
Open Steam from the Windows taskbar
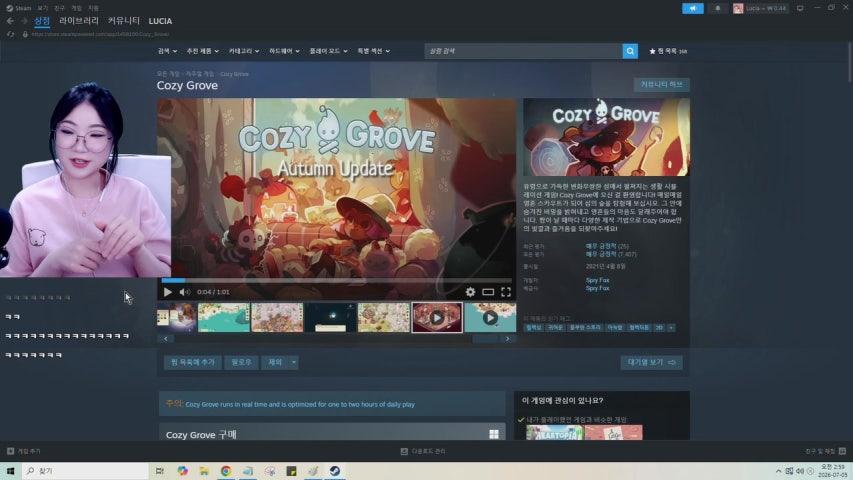point(335,471)
